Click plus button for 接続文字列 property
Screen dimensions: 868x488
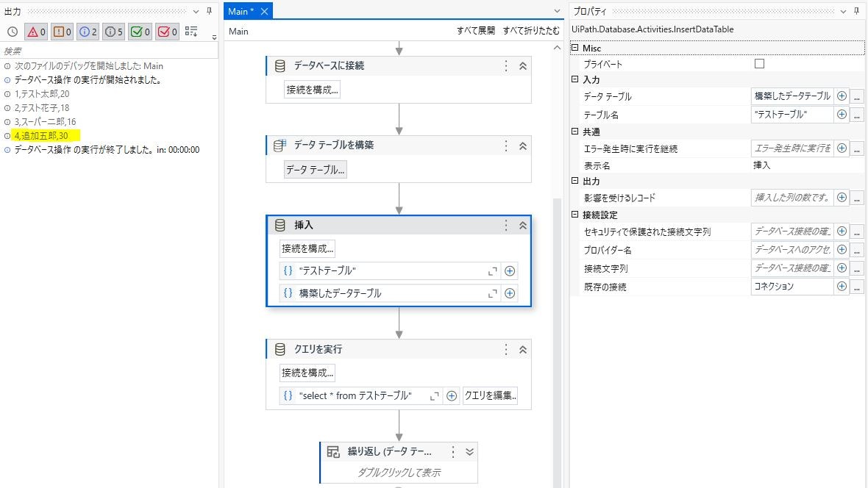(x=842, y=268)
